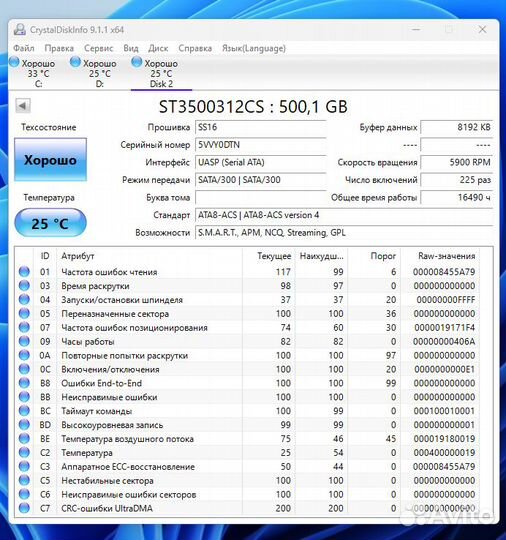Open the Вид menu
This screenshot has width=506, height=540.
point(131,48)
